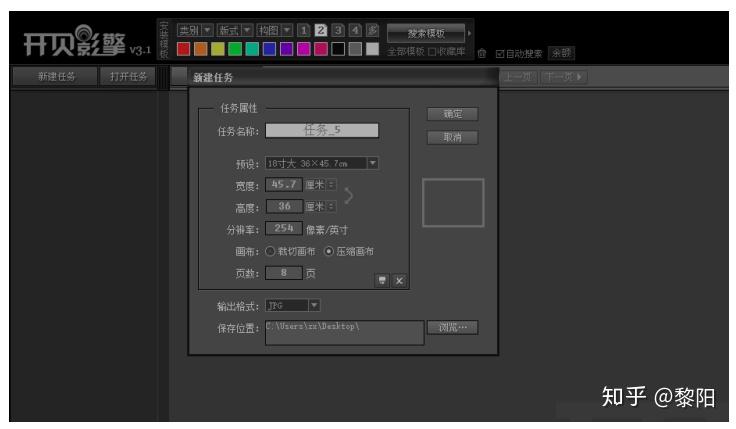Screen dimensions: 736x429
Task: Click the small arrow beside 搜索模板
Action: [x=469, y=33]
